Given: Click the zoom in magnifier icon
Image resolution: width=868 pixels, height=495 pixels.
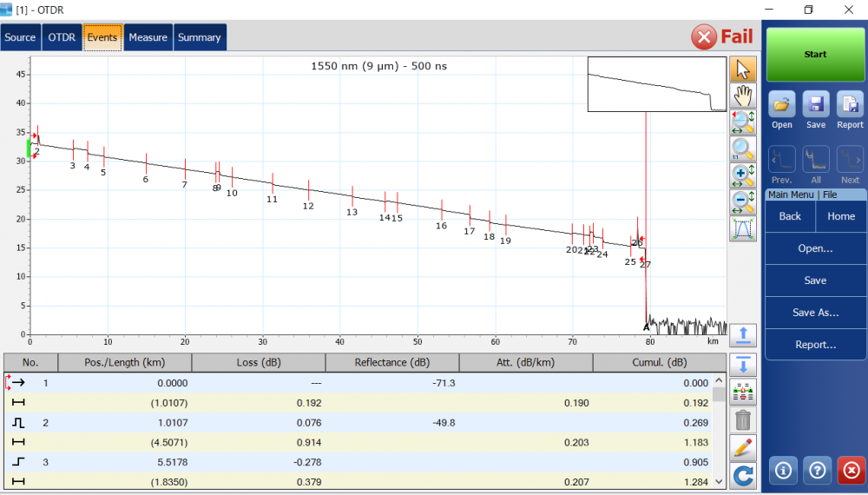Looking at the screenshot, I should [743, 176].
